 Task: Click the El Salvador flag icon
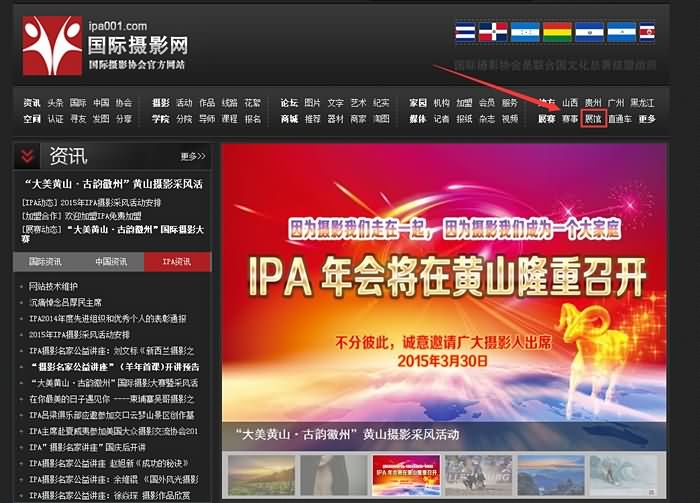pos(589,32)
